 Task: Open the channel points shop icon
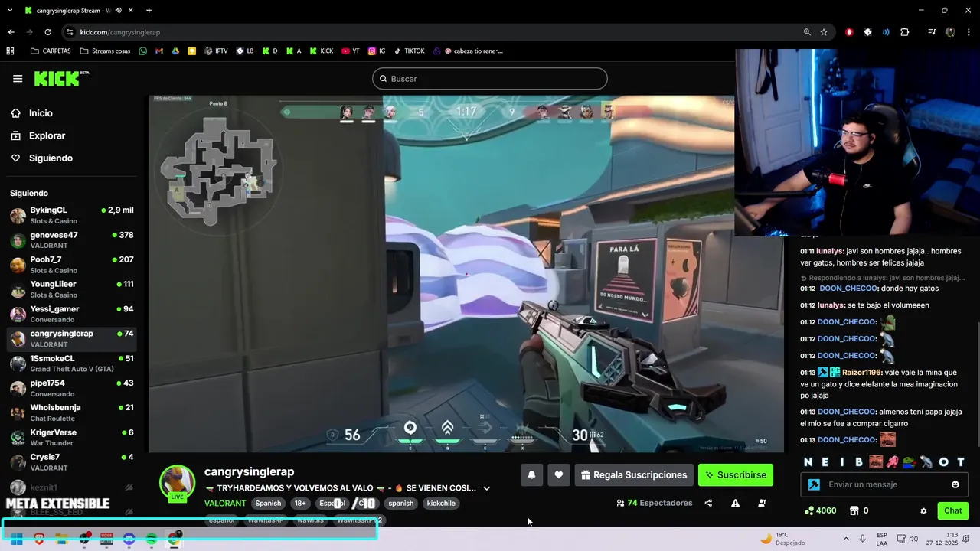(x=854, y=510)
